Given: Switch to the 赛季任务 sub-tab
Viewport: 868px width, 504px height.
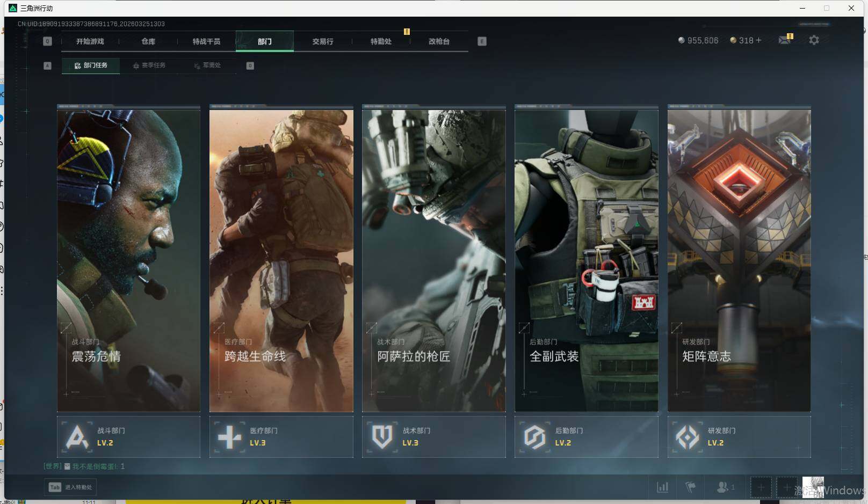Looking at the screenshot, I should [149, 65].
